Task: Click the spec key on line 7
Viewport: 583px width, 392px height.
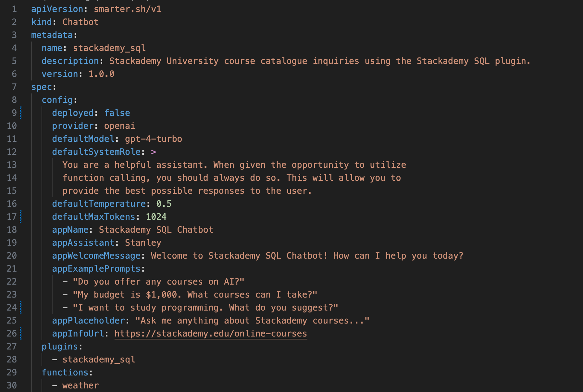Action: (x=42, y=87)
